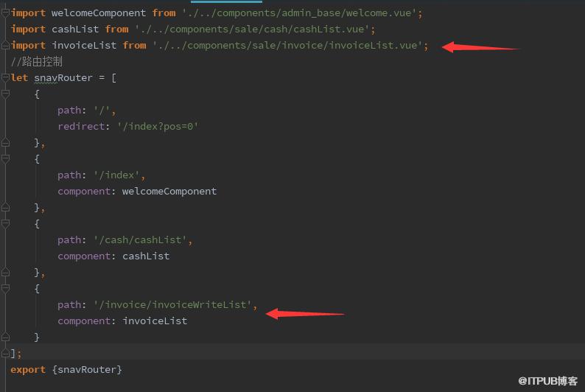Click the 'let' keyword
Viewport: 585px width, 392px height.
19,78
